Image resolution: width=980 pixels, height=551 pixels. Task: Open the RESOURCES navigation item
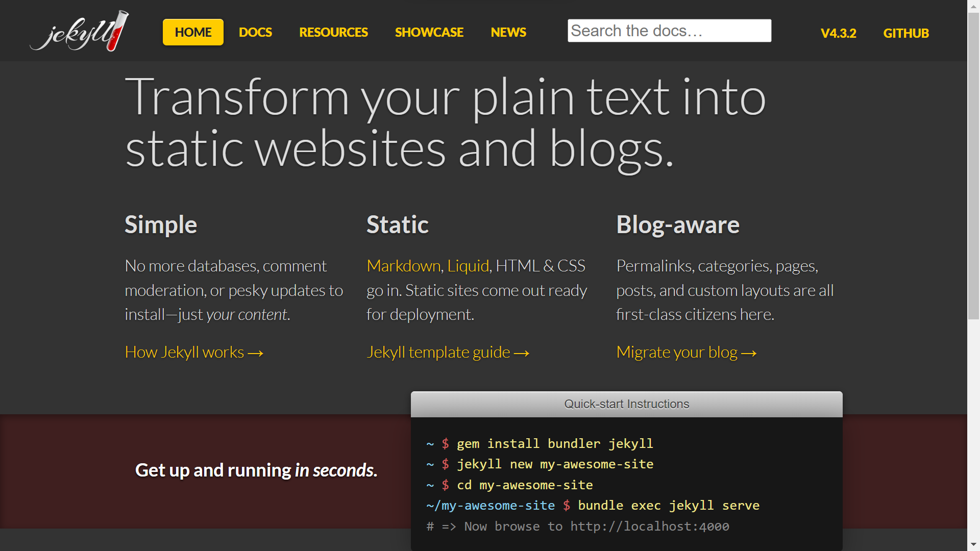[x=333, y=32]
